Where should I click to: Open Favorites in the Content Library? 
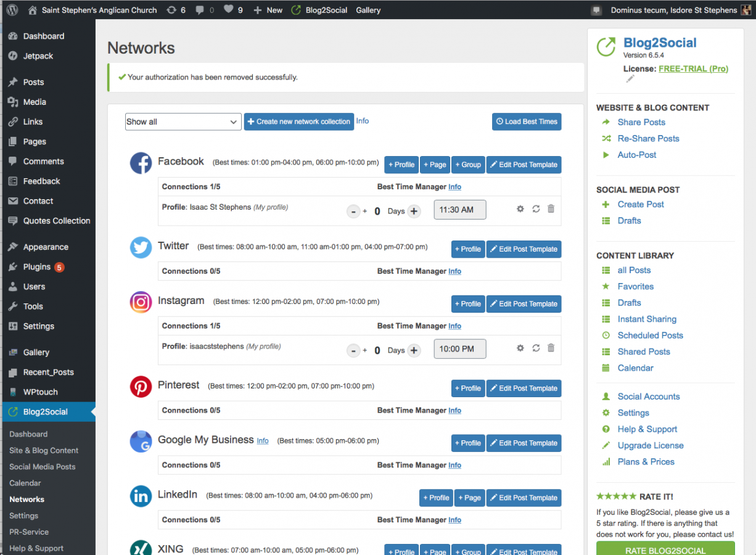635,286
